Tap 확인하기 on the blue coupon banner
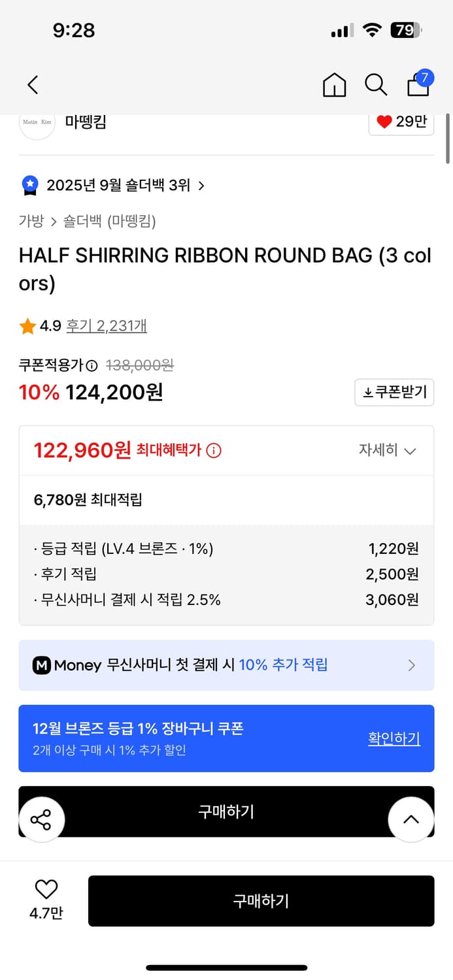Viewport: 453px width, 980px height. tap(394, 738)
